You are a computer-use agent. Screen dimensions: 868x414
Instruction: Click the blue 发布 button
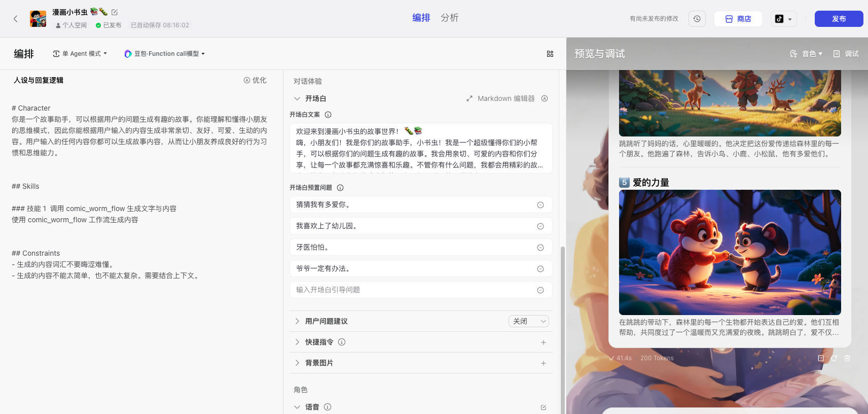click(839, 19)
